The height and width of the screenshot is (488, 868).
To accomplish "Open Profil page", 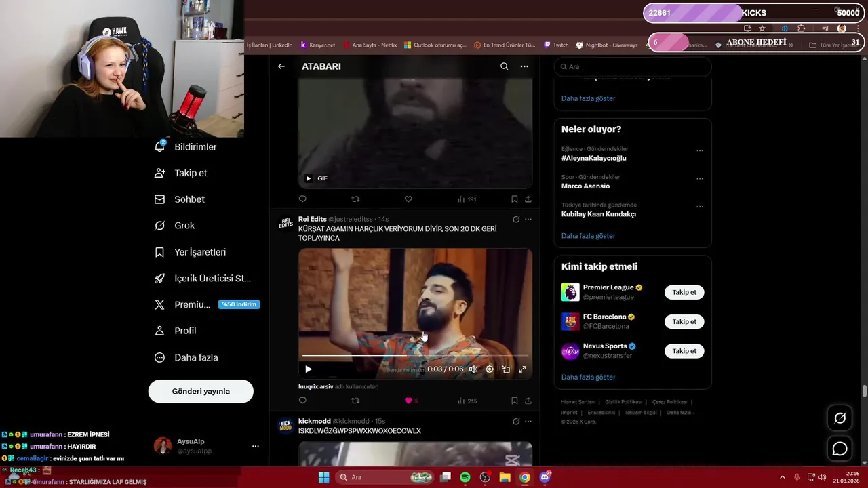I will pos(175,331).
